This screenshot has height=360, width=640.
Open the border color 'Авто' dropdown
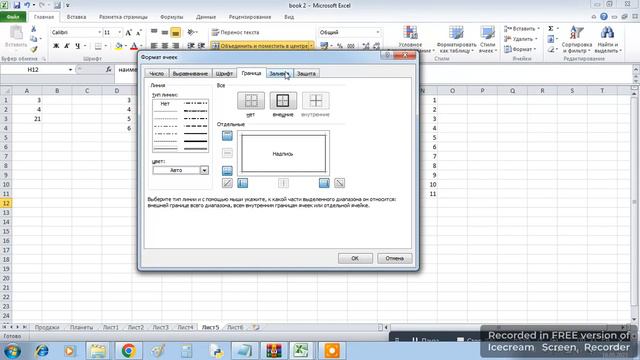pos(204,170)
